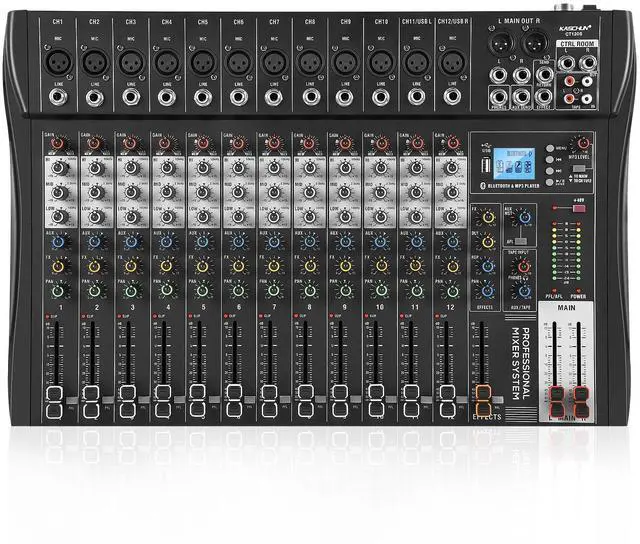Click the REP knob in Effects section

pyautogui.click(x=488, y=266)
